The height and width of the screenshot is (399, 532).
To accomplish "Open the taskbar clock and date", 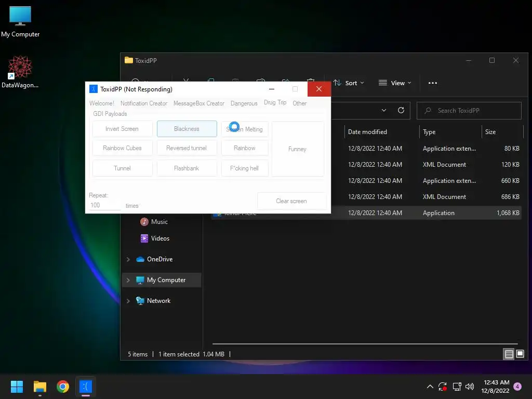I will [x=495, y=387].
